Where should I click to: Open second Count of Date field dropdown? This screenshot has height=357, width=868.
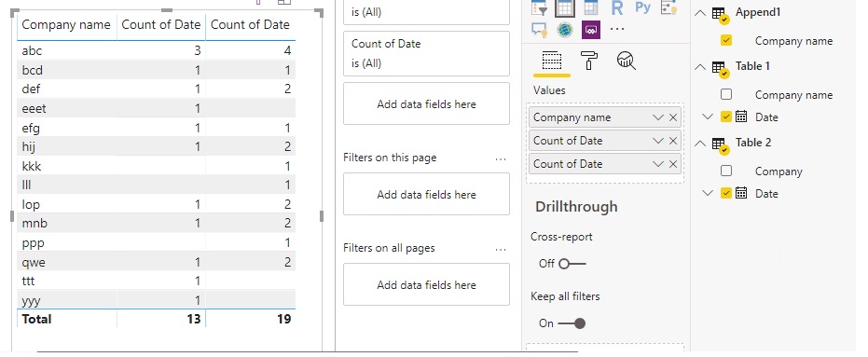click(658, 164)
